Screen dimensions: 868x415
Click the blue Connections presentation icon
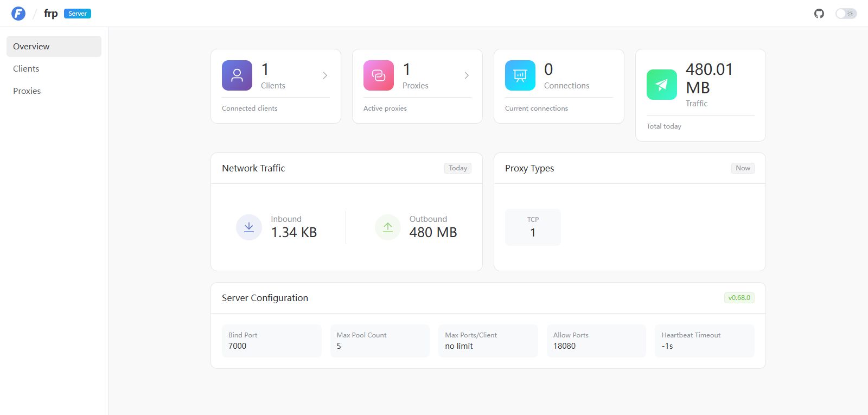520,75
